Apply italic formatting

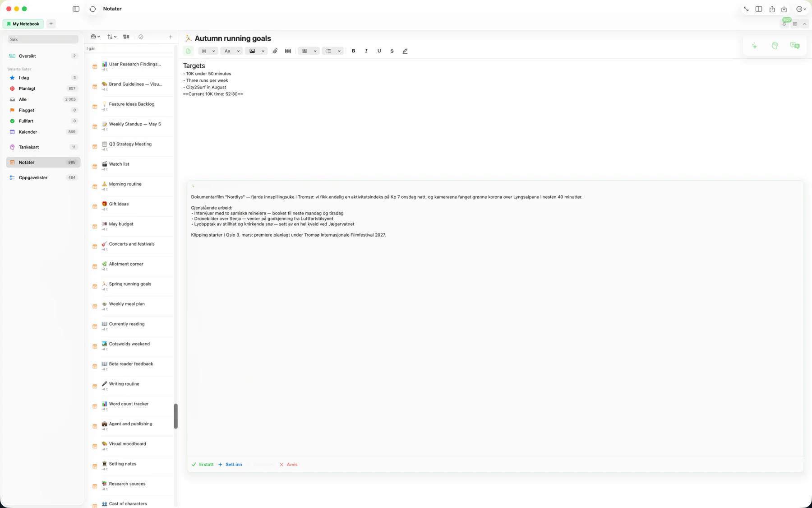click(366, 51)
